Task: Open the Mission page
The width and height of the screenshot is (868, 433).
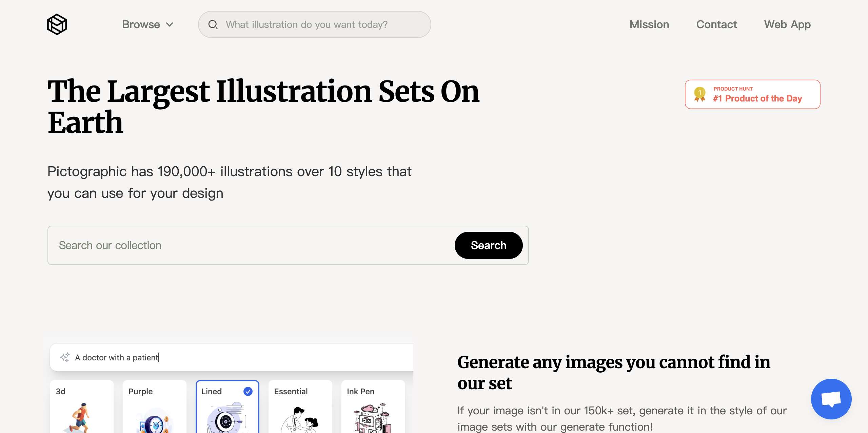Action: 649,24
